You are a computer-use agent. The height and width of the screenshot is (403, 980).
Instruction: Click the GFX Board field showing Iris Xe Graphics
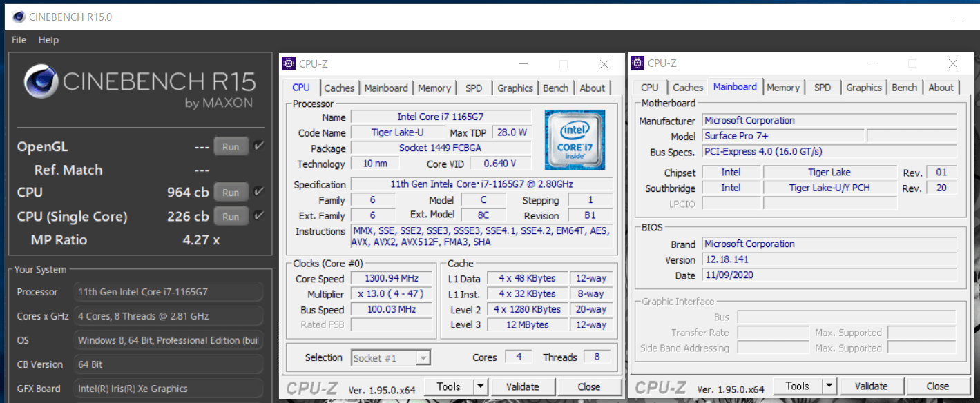[169, 389]
